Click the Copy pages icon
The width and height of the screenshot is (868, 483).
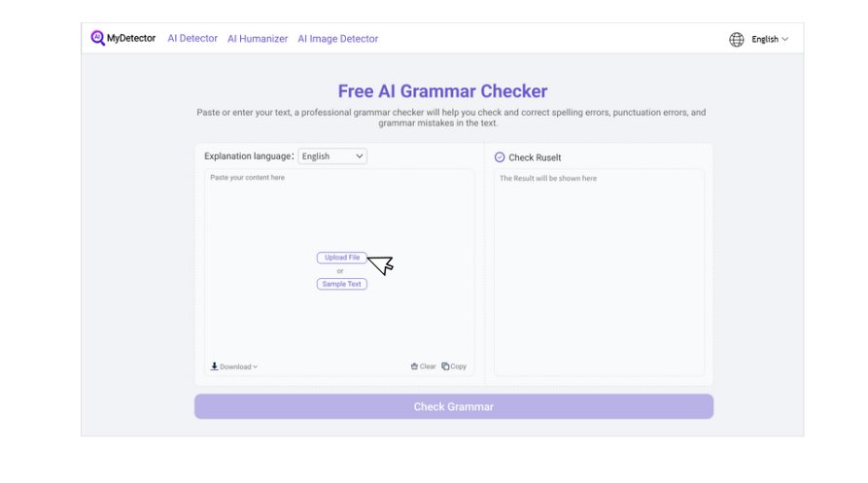445,366
